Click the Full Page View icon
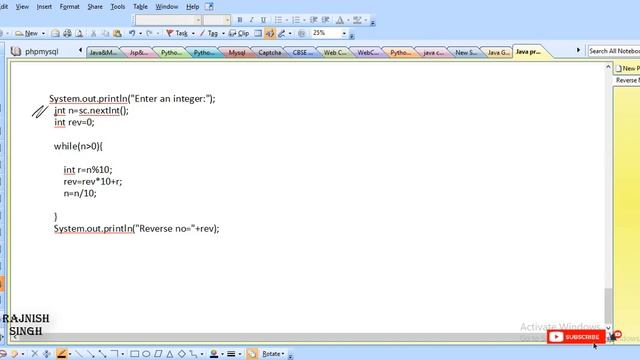This screenshot has height=360, width=640. point(258,33)
